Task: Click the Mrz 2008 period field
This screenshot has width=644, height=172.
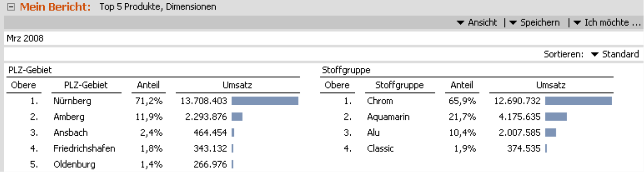Action: (x=25, y=39)
